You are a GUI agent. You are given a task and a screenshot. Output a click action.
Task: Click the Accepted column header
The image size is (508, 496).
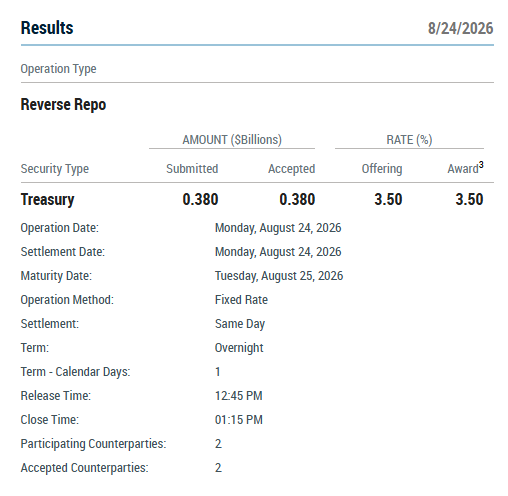point(292,169)
